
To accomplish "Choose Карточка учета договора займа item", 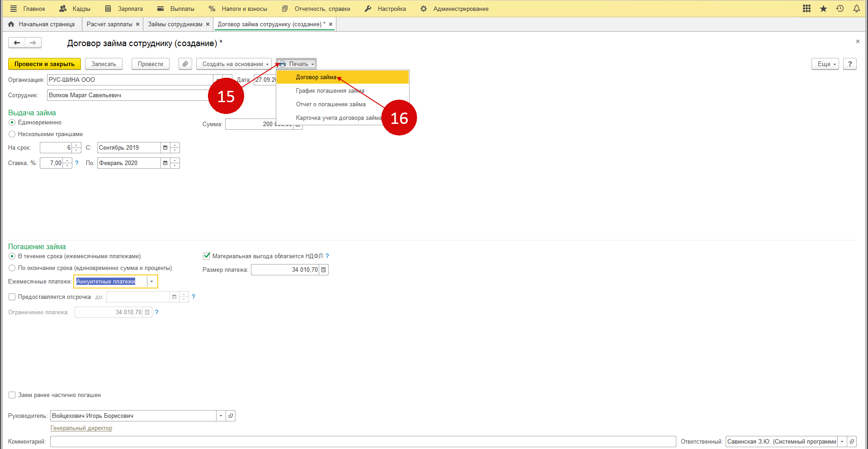I will pos(342,118).
